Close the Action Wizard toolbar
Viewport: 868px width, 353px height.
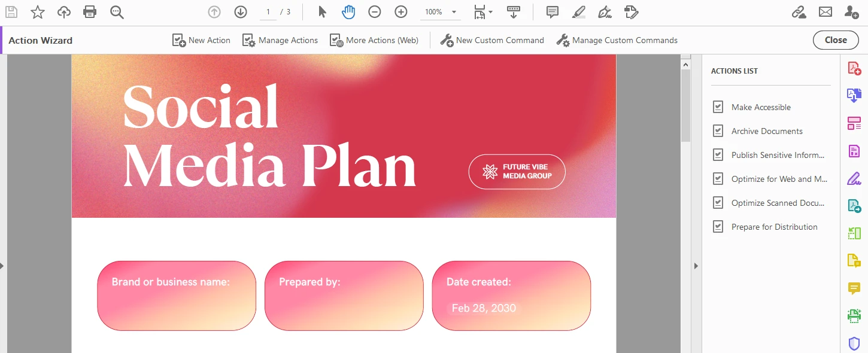(x=836, y=40)
